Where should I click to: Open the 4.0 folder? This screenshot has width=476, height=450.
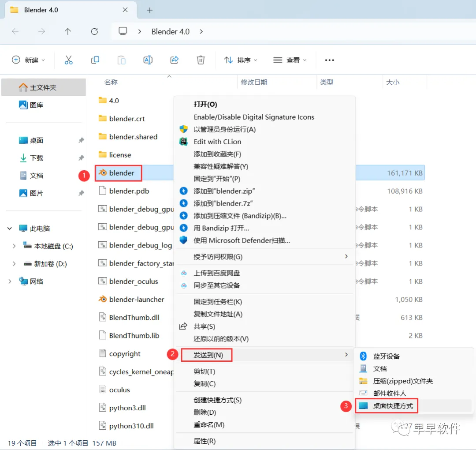click(109, 101)
